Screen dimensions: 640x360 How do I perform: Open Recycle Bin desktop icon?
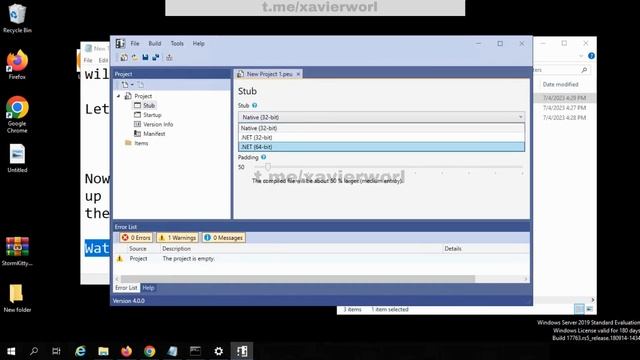click(x=17, y=18)
